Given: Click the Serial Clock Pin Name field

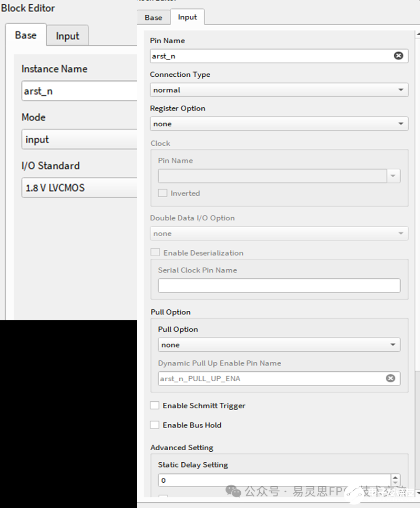Looking at the screenshot, I should click(279, 286).
